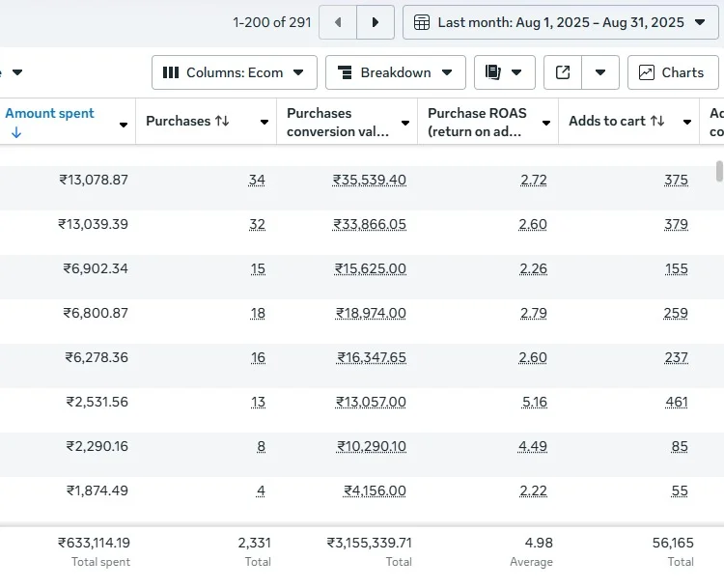724x588 pixels.
Task: Click the export icon button
Action: click(564, 72)
